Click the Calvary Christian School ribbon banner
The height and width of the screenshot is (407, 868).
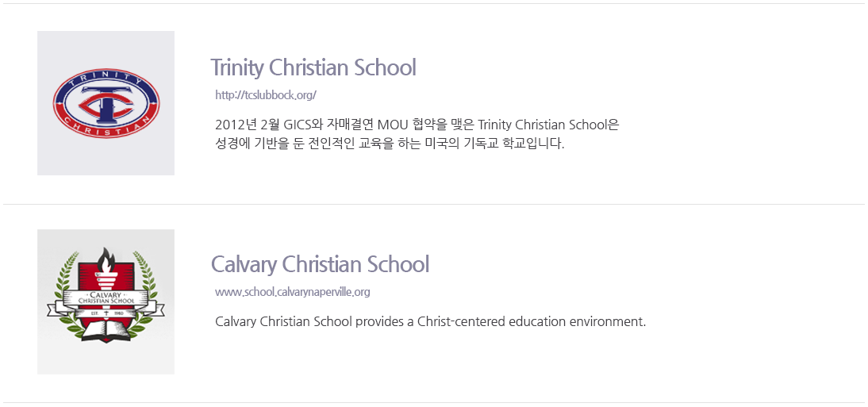[x=106, y=301]
